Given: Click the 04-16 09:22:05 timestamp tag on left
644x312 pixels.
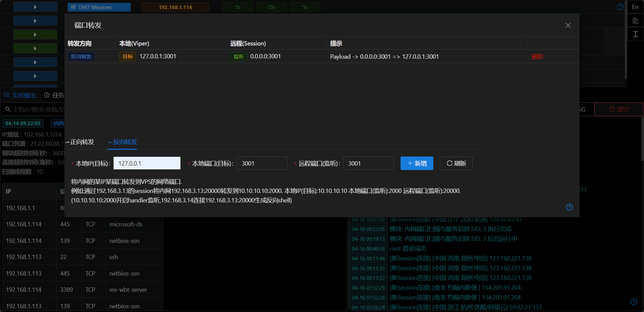Looking at the screenshot, I should (x=23, y=123).
